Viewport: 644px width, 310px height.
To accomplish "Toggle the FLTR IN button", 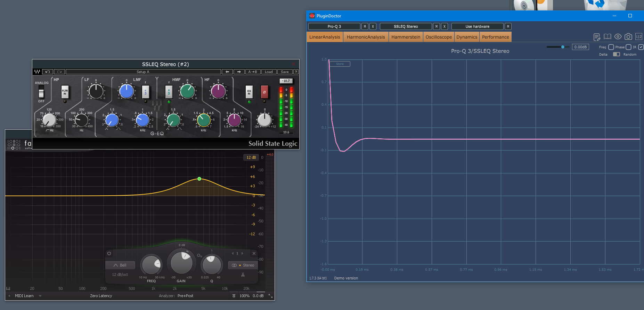I will pyautogui.click(x=65, y=92).
